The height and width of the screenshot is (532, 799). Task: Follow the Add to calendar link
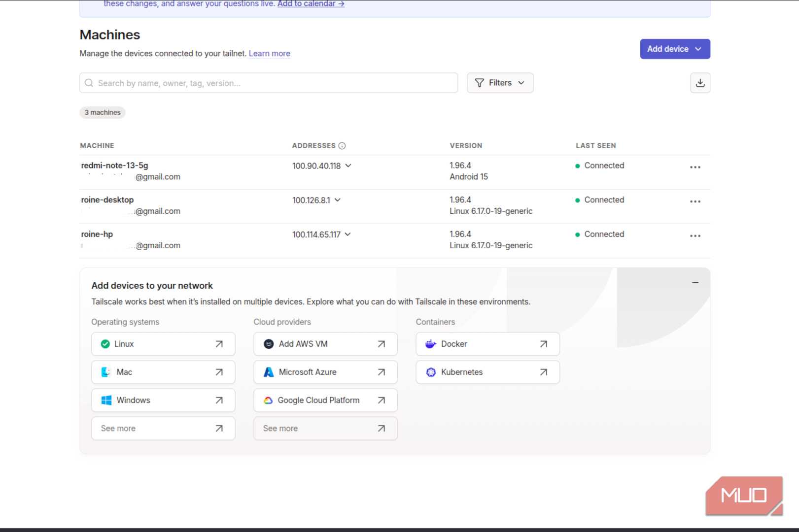pyautogui.click(x=311, y=4)
